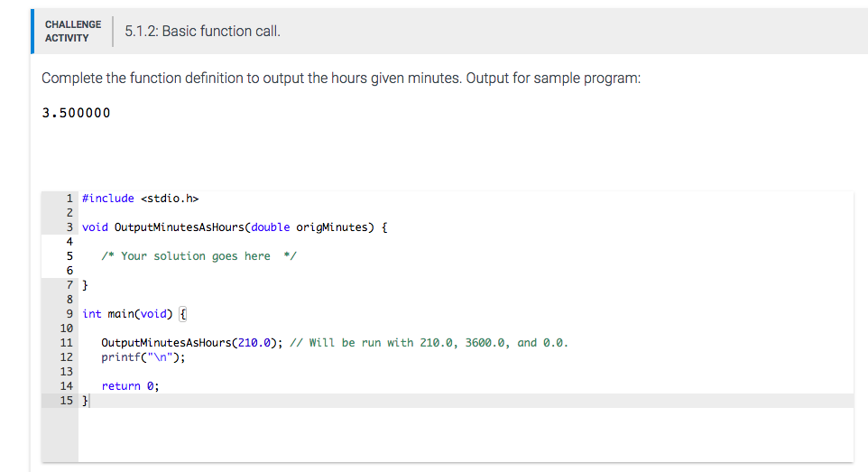Image resolution: width=868 pixels, height=472 pixels.
Task: Click the 'OutputMinutesAsHours(210.0);' call
Action: click(x=191, y=342)
